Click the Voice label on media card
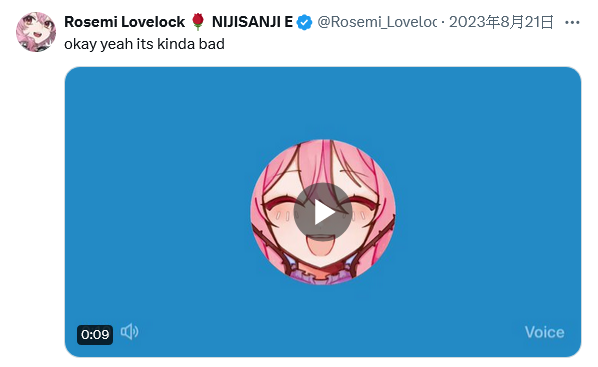 (544, 332)
